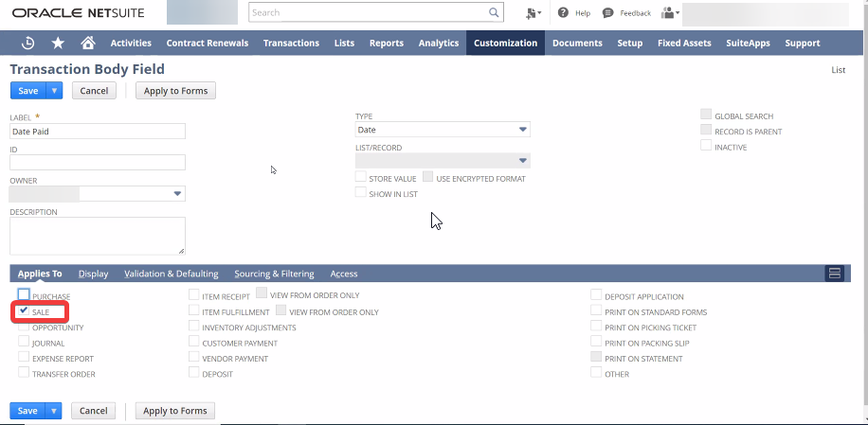
Task: Open the List link
Action: pyautogui.click(x=838, y=70)
